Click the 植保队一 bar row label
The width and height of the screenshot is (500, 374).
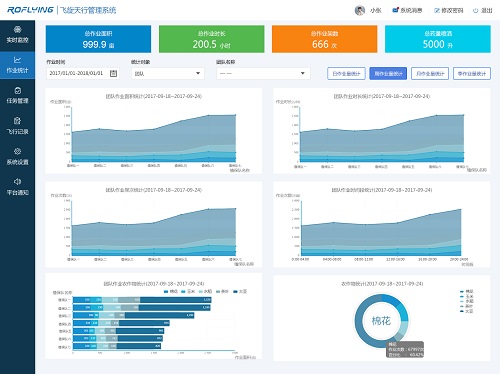[64, 300]
